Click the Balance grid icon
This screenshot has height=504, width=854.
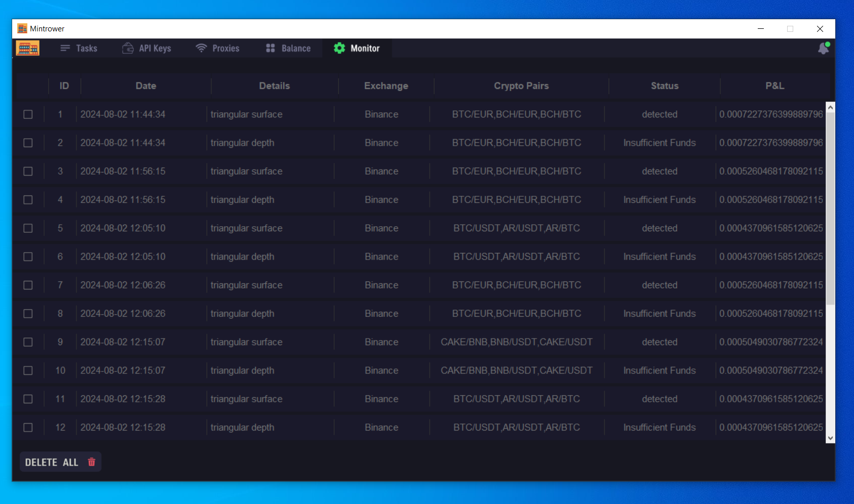click(x=270, y=48)
